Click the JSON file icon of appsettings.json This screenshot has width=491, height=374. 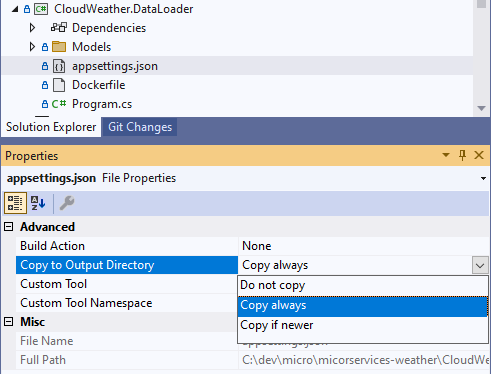point(59,66)
